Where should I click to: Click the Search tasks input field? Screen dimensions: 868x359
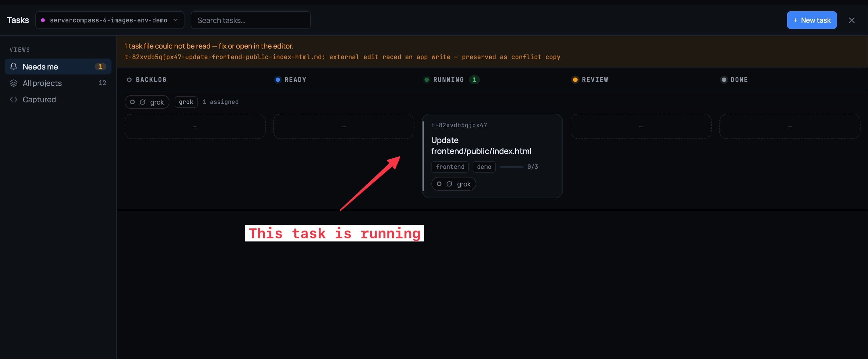250,20
